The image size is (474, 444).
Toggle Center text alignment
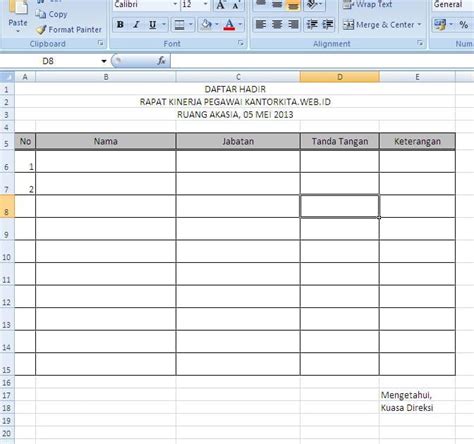point(277,24)
